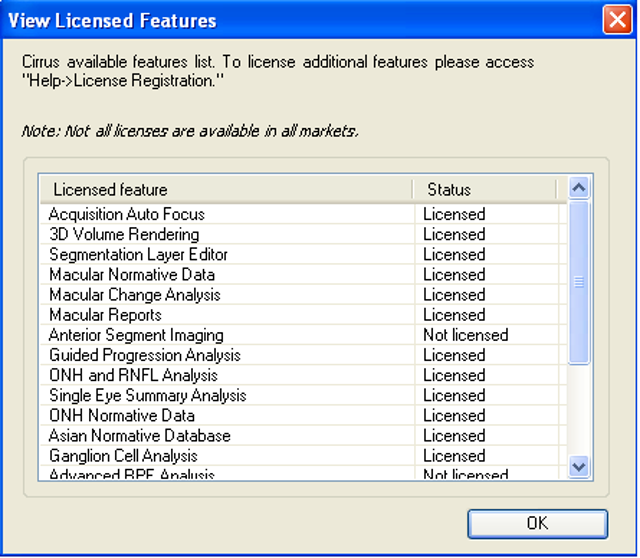Select the ONH Normative Data row
This screenshot has height=558, width=640.
tap(303, 416)
